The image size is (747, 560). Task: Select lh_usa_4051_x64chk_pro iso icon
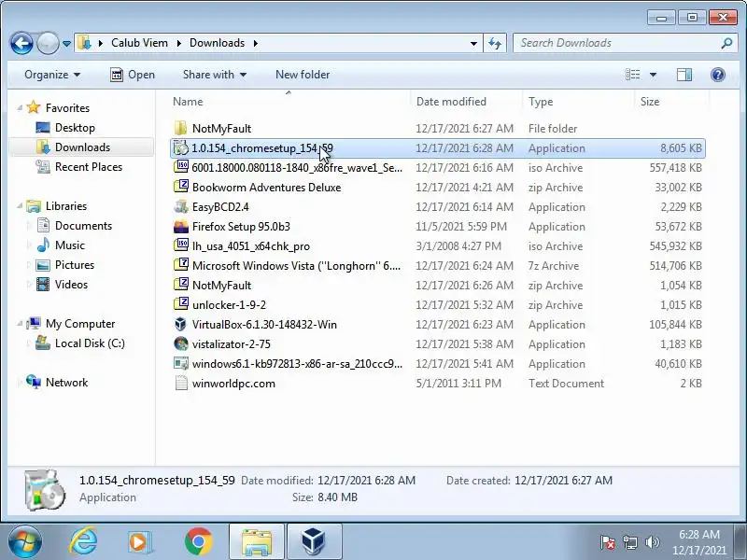tap(180, 245)
